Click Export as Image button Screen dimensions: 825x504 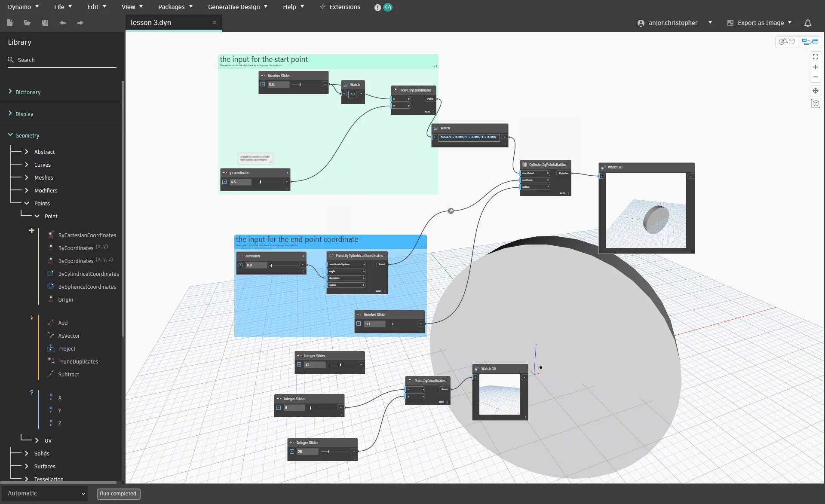(x=759, y=23)
